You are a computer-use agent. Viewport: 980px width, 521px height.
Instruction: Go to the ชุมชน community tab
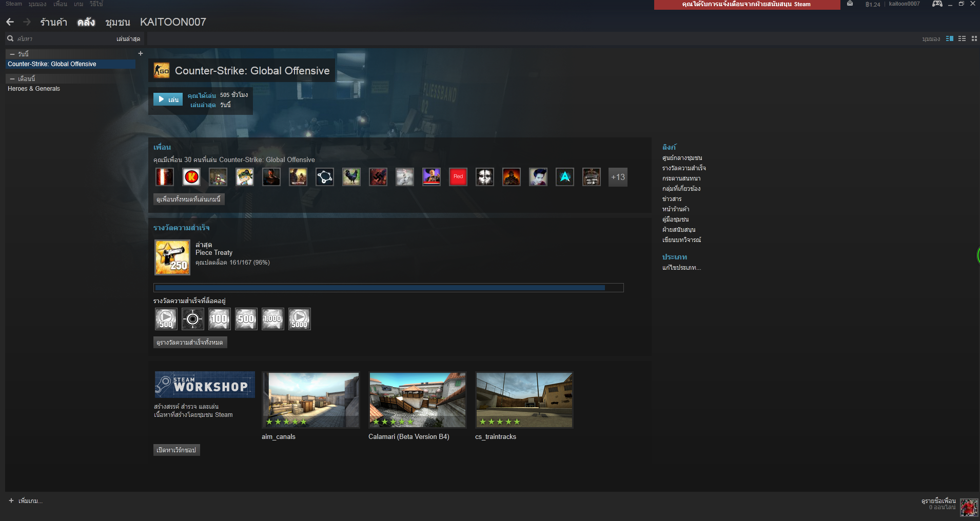click(117, 22)
